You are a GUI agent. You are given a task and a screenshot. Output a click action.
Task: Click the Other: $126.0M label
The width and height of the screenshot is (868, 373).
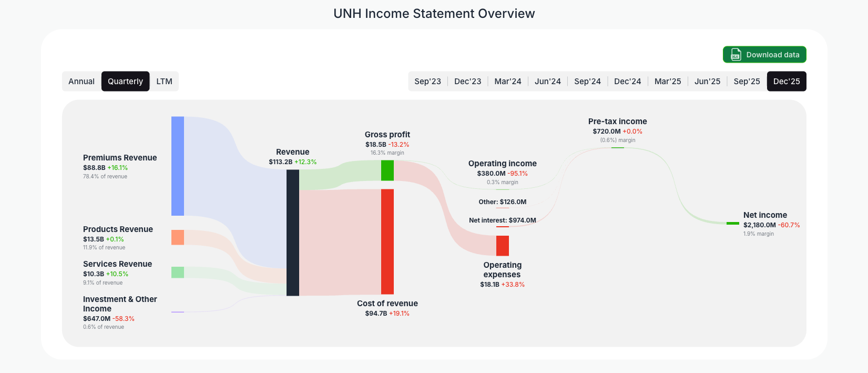click(502, 201)
